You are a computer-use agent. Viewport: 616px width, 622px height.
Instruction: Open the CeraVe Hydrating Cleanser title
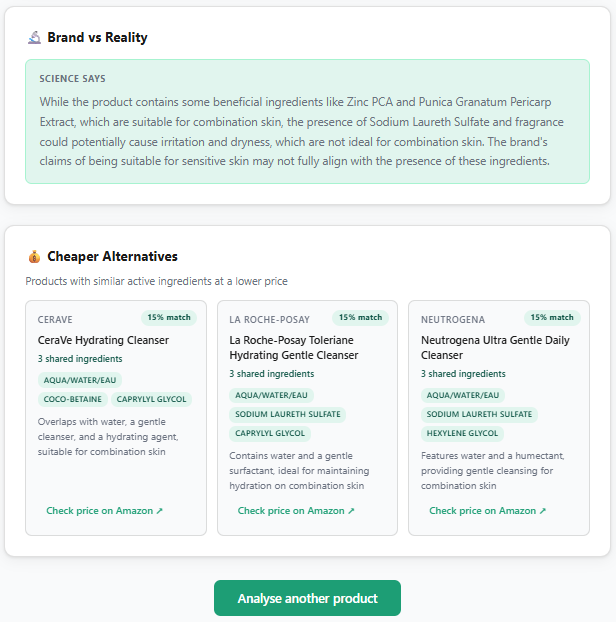pyautogui.click(x=103, y=340)
